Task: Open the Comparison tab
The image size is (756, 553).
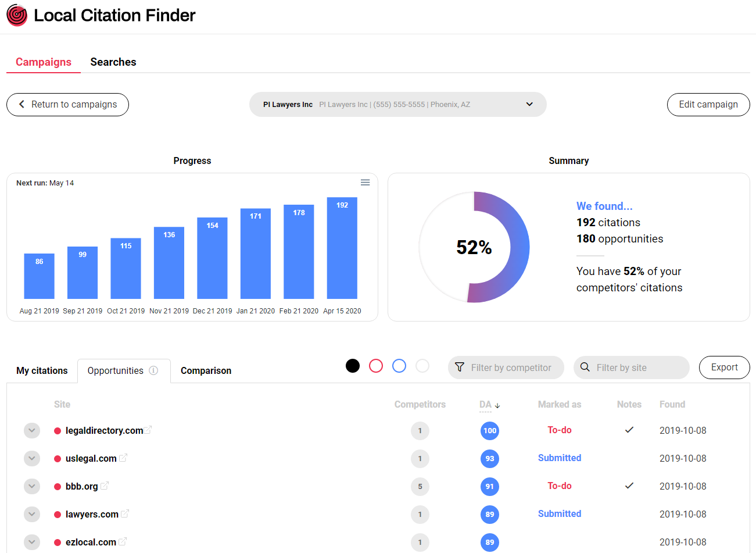Action: 206,370
